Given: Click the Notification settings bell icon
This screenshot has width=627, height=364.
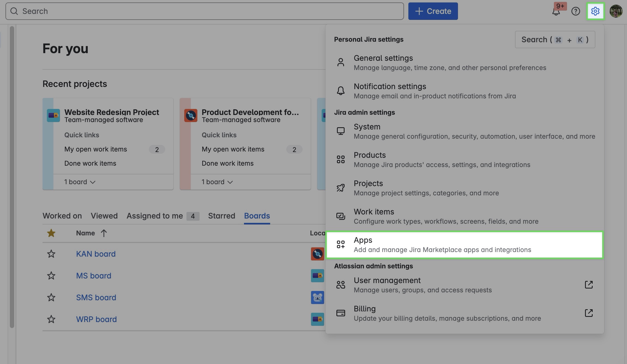Looking at the screenshot, I should point(340,91).
